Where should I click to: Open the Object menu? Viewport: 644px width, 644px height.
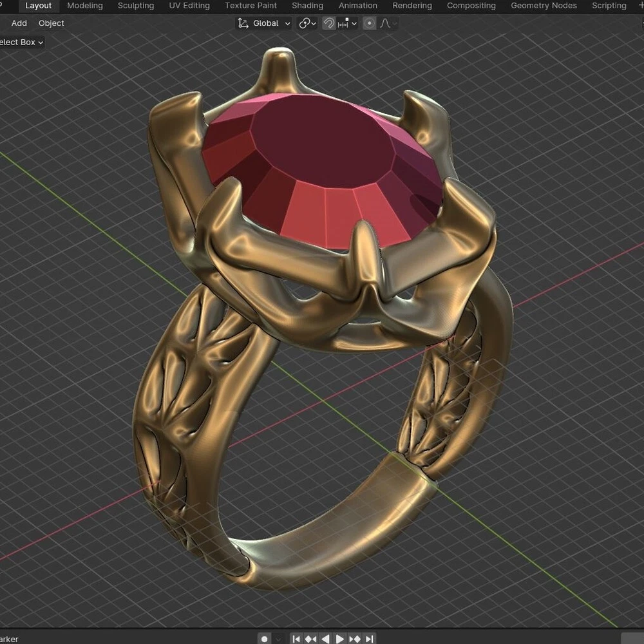tap(52, 23)
